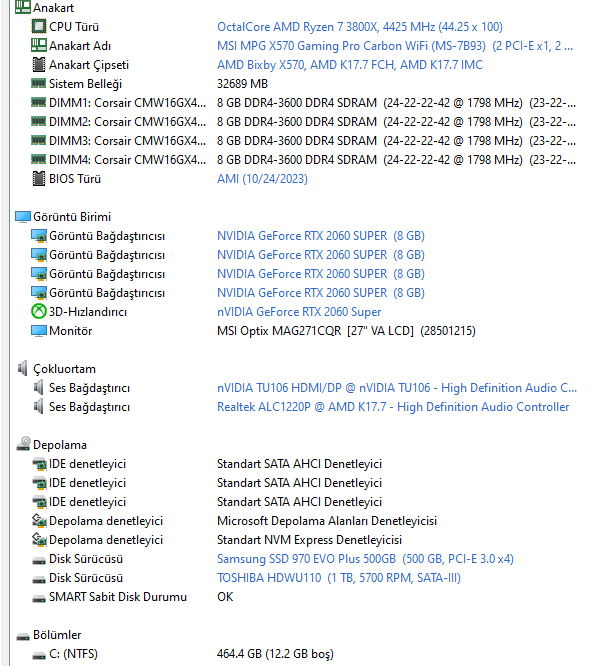Screen dimensions: 614x666
Task: Click the speaker icon beside Realtek ALC1220P
Action: coord(38,406)
